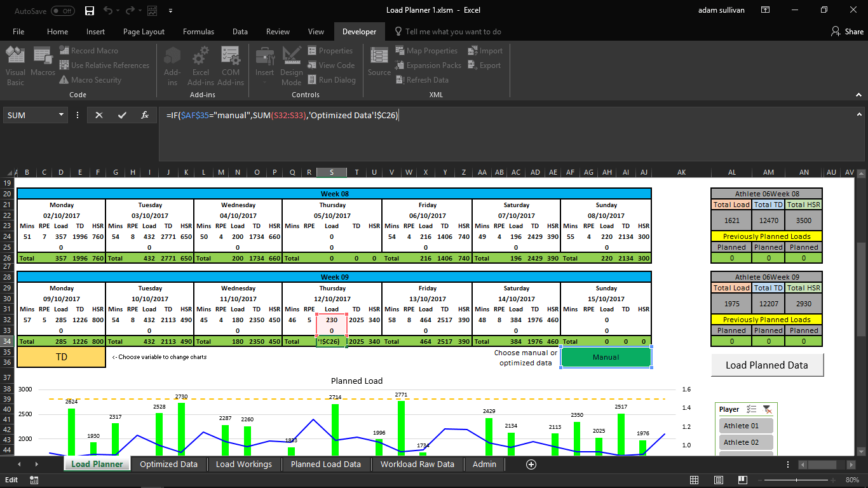The image size is (868, 488).
Task: Open the Visual Basic editor
Action: tap(15, 65)
